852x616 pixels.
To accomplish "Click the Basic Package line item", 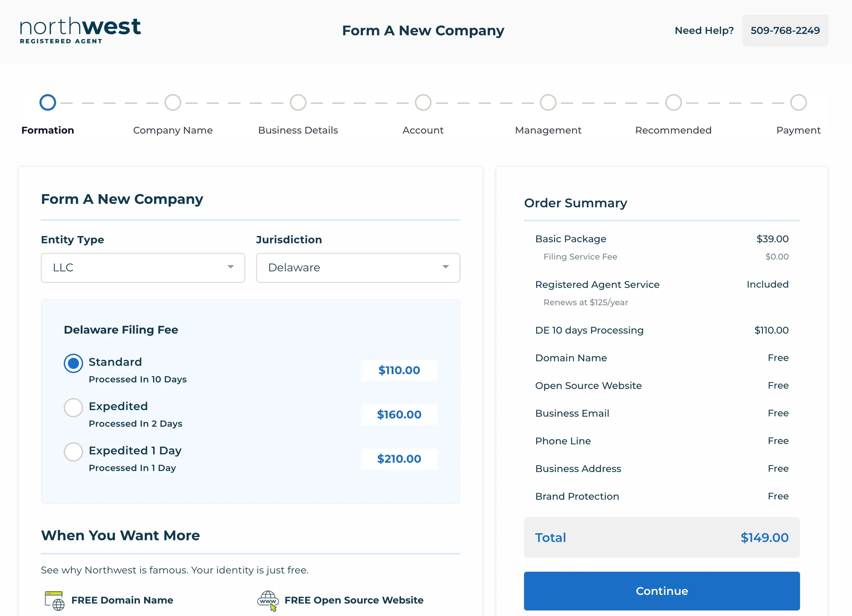I will click(x=662, y=239).
